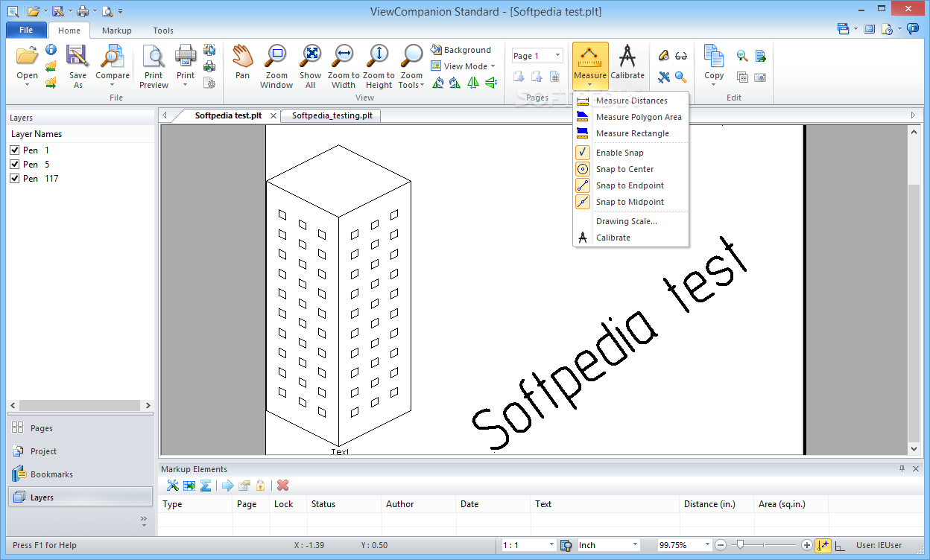
Task: Click the blue file information icon
Action: [x=51, y=50]
